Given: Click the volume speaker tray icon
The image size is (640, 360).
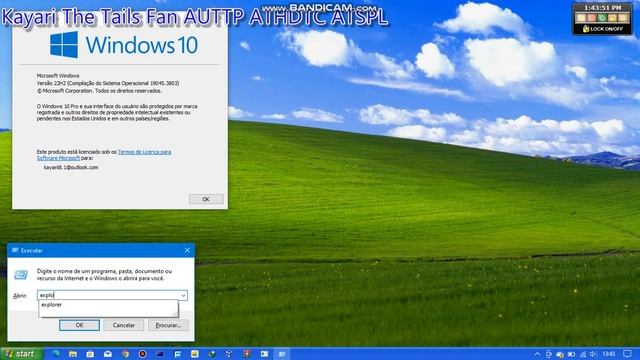Looking at the screenshot, I should [593, 354].
